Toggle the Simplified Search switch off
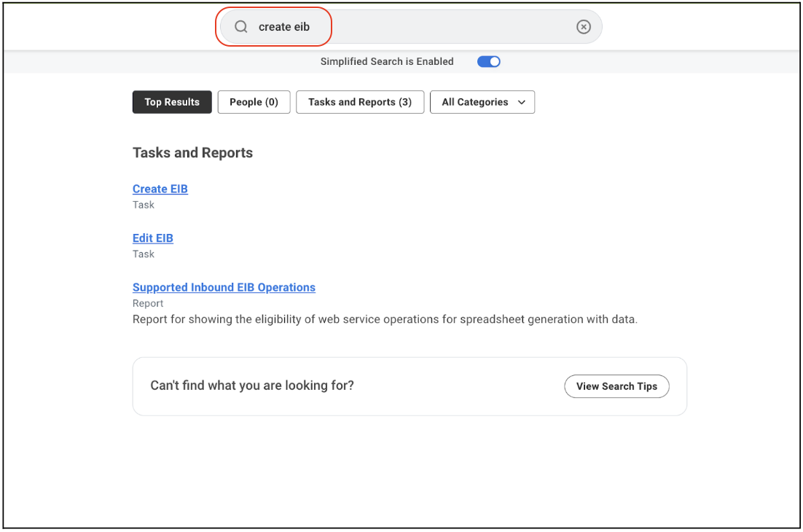803x532 pixels. [x=488, y=61]
